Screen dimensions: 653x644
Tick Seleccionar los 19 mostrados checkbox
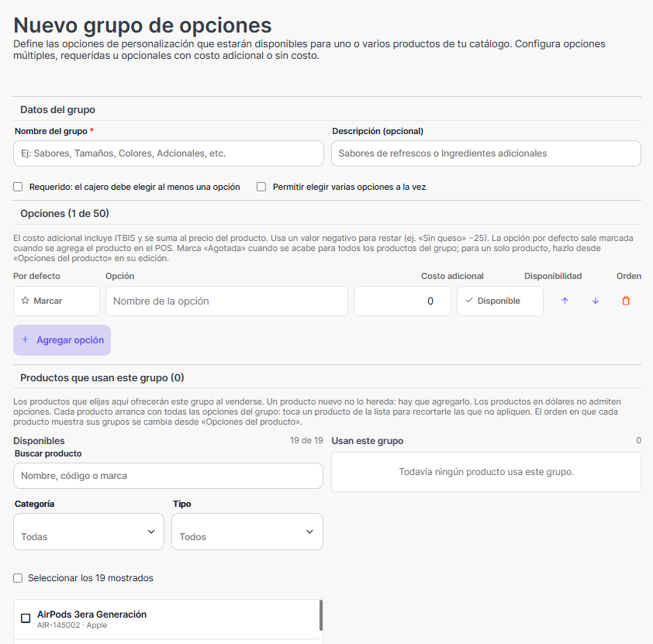[18, 578]
